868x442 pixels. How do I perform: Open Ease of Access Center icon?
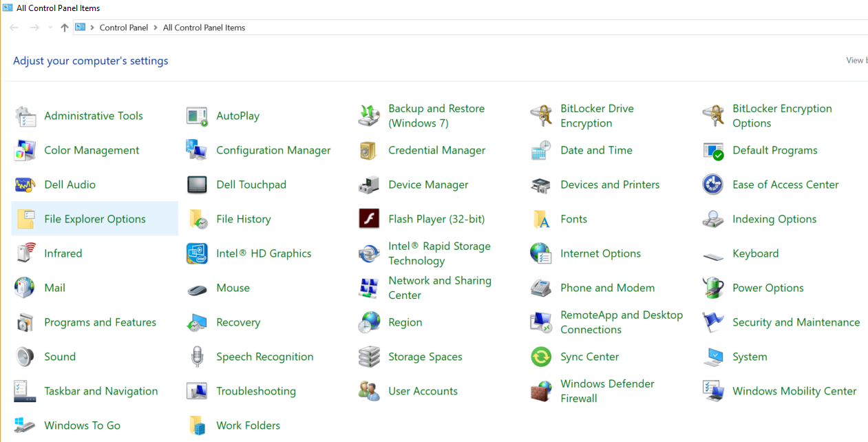tap(714, 185)
